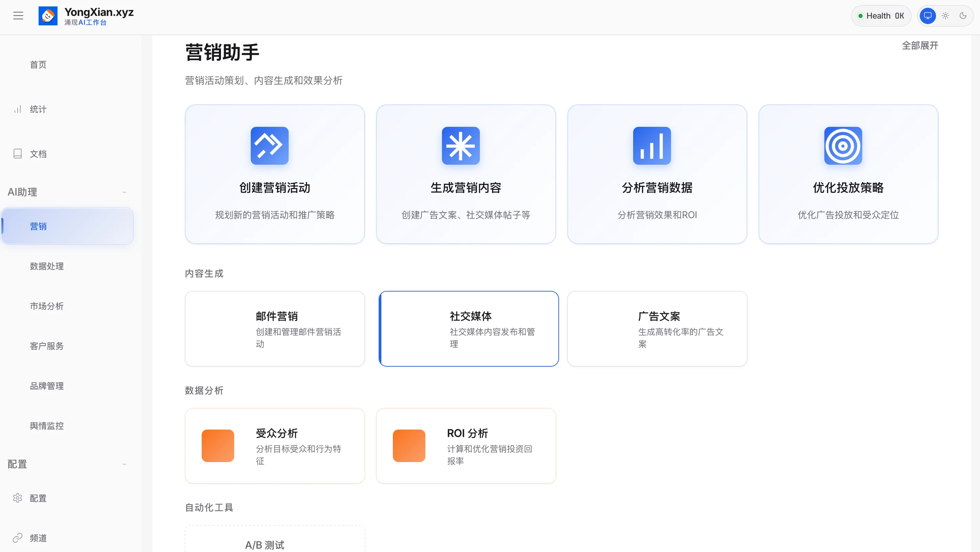Collapse the 配置 sidebar section
The width and height of the screenshot is (980, 552).
point(124,464)
